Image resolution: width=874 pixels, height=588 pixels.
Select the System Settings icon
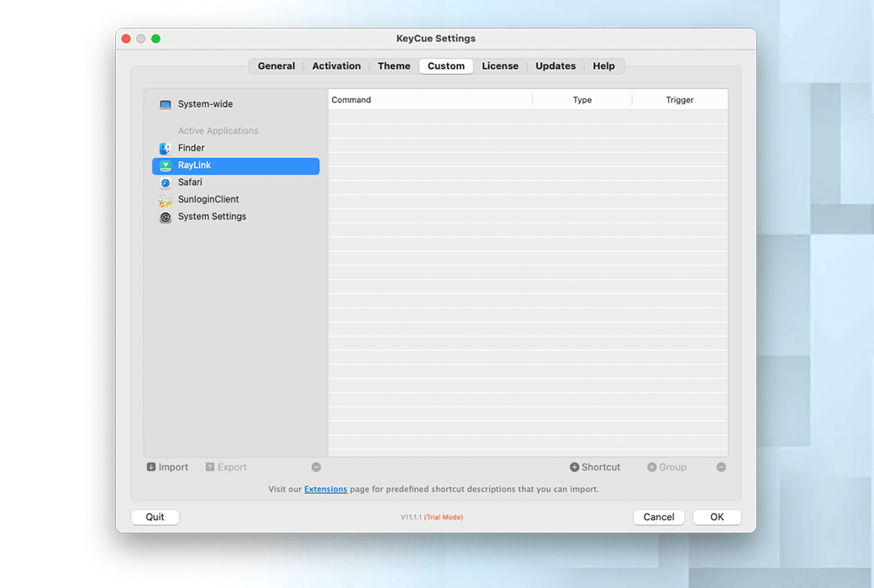coord(165,217)
